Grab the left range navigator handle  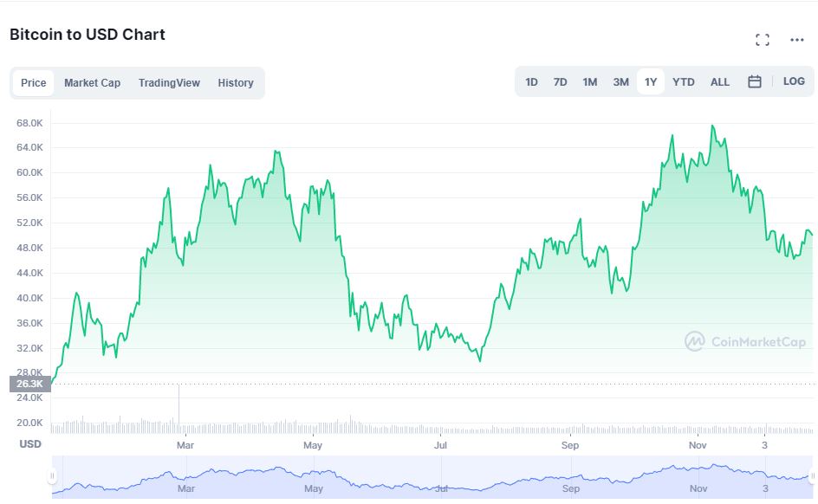[x=52, y=475]
